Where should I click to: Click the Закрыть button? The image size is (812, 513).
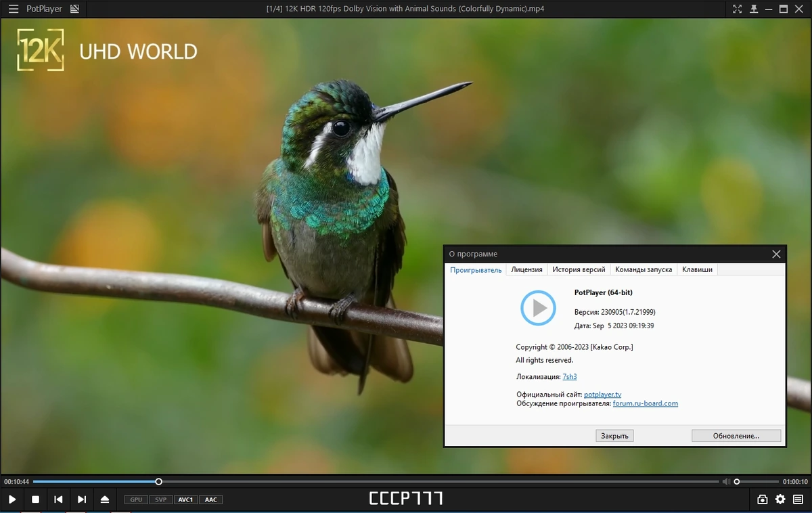click(615, 436)
